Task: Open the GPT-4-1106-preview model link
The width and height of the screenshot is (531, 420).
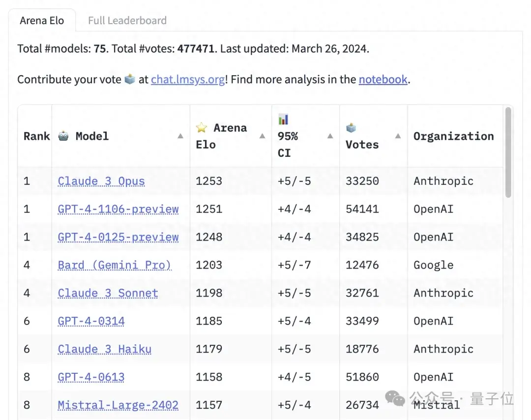Action: click(x=118, y=209)
